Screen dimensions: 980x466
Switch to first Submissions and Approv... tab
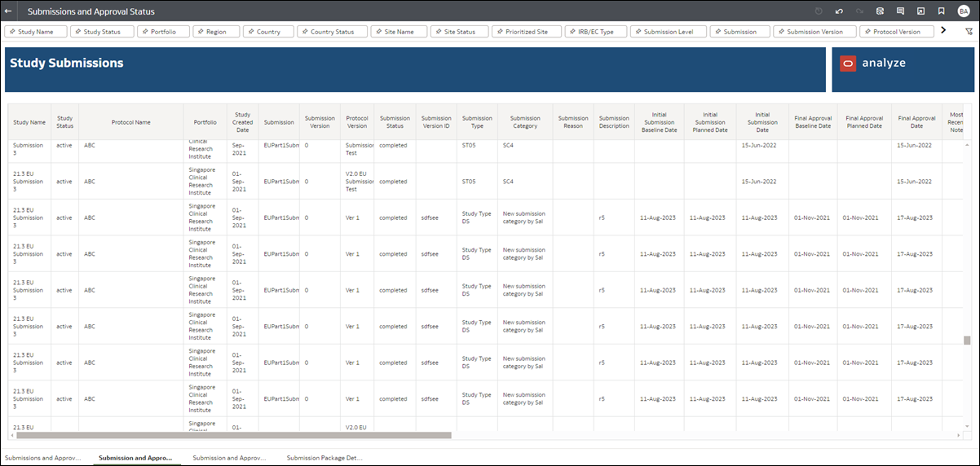coord(43,458)
